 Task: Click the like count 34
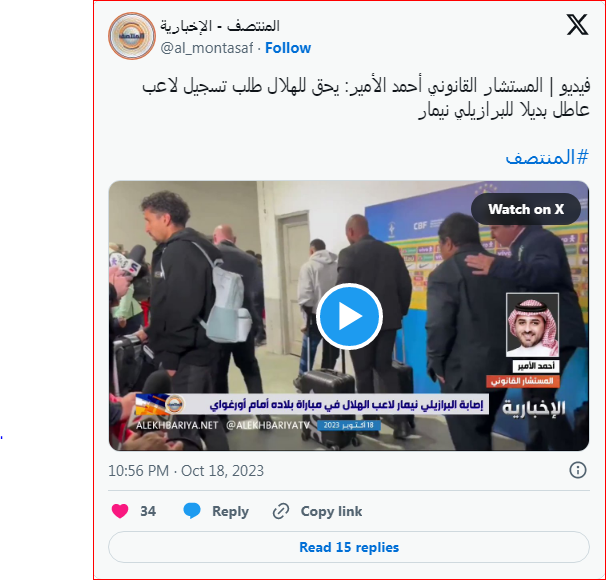coord(148,511)
